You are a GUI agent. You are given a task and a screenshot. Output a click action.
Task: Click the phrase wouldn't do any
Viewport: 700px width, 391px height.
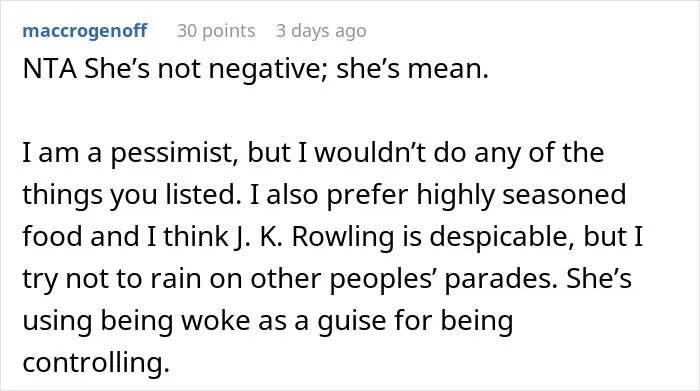[417, 153]
